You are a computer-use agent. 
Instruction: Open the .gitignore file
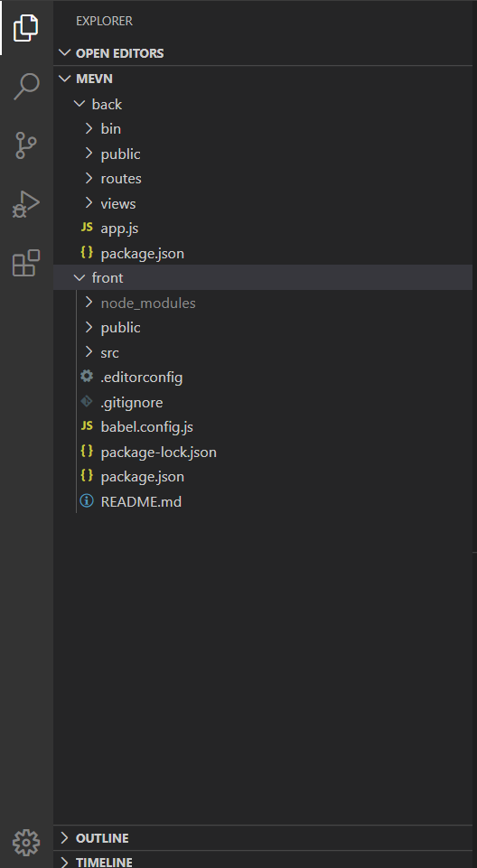(132, 403)
